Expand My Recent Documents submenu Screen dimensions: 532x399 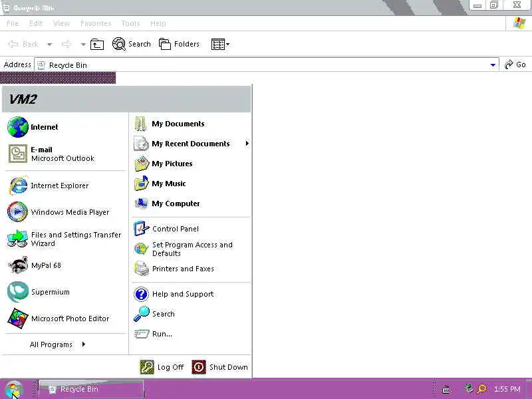coord(192,144)
